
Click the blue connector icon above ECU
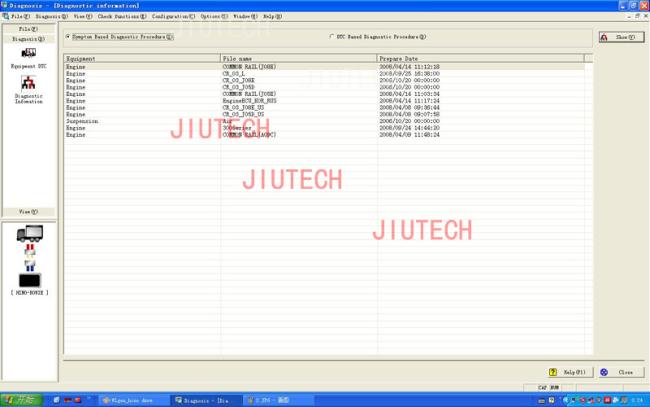point(29,266)
